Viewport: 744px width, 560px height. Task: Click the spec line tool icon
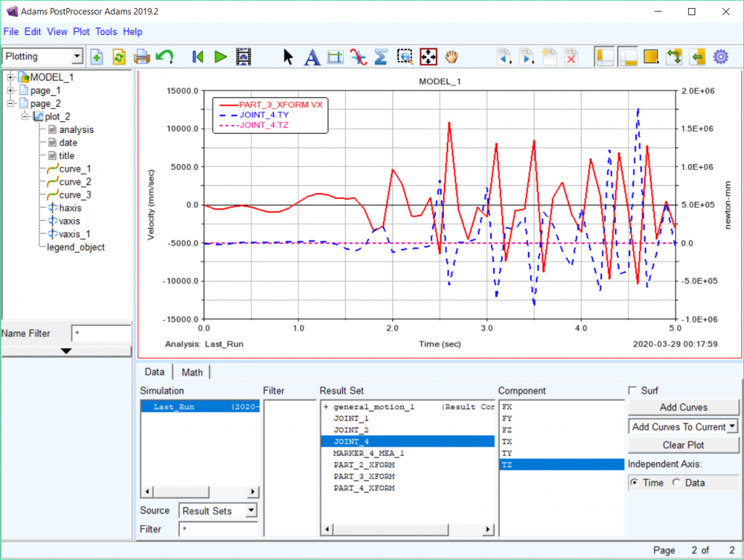335,57
